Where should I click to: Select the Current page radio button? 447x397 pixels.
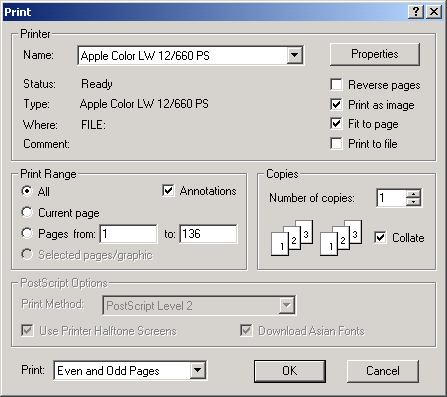click(27, 212)
